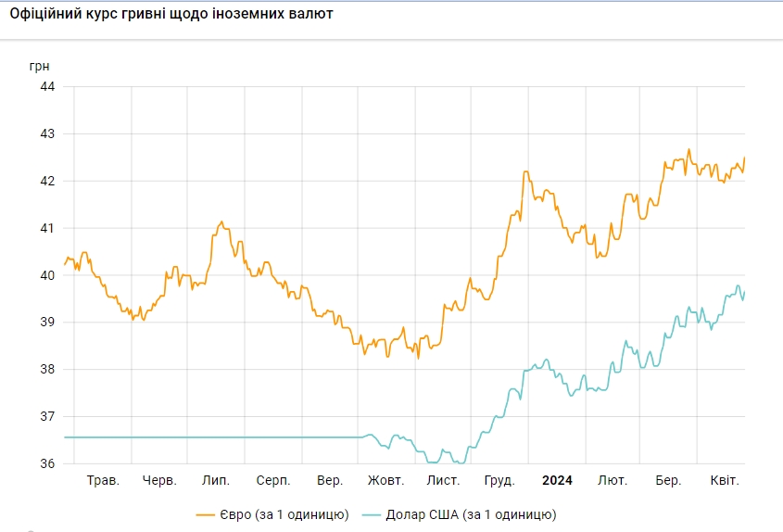Click the Лист. month axis label
This screenshot has width=783, height=532.
pyautogui.click(x=444, y=480)
